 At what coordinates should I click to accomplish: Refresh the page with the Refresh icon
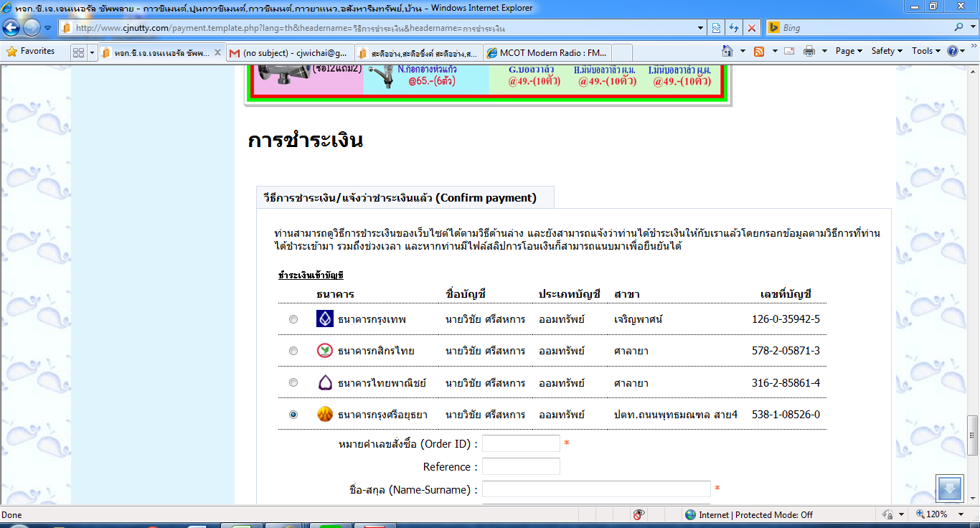734,28
